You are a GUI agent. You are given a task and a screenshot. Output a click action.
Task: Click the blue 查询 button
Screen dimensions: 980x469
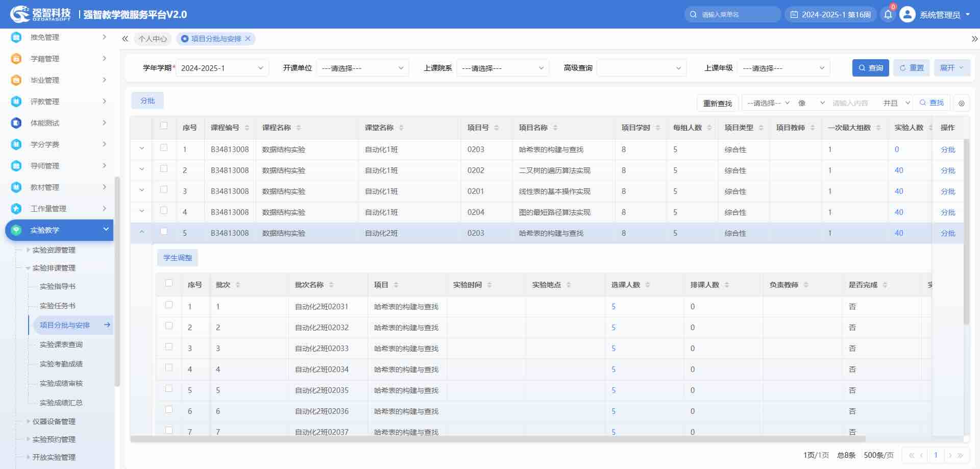[870, 68]
